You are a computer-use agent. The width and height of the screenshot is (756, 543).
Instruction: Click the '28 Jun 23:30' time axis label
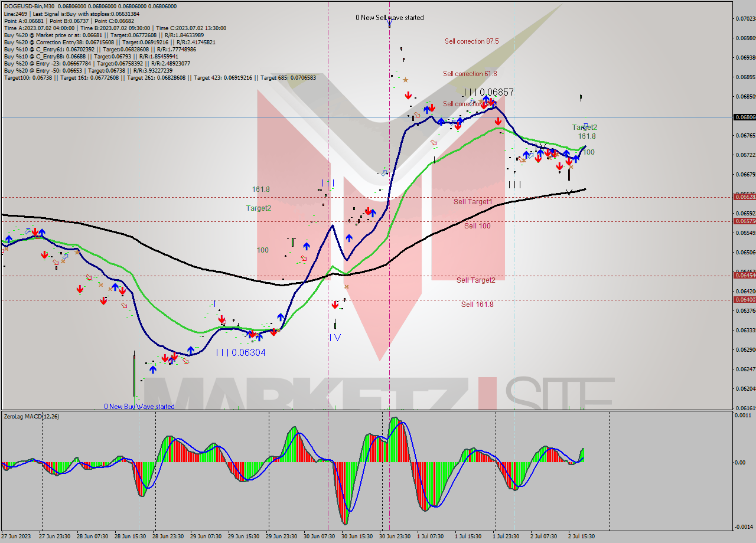(168, 537)
